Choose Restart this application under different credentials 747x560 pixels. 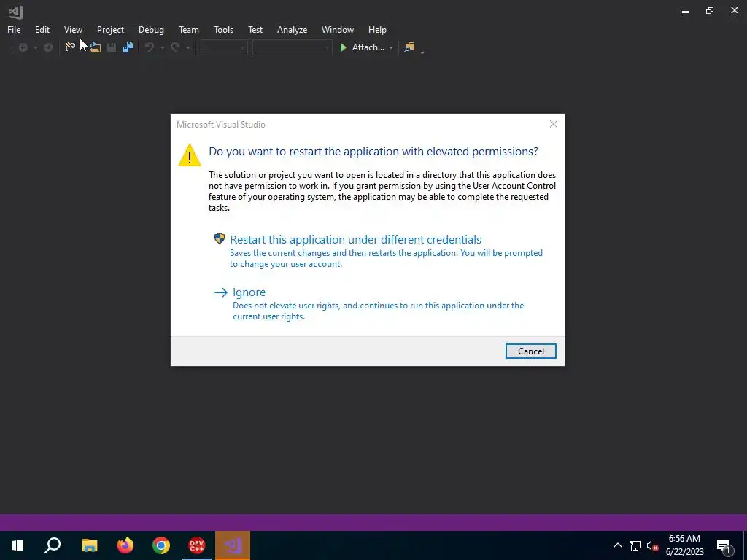point(355,239)
